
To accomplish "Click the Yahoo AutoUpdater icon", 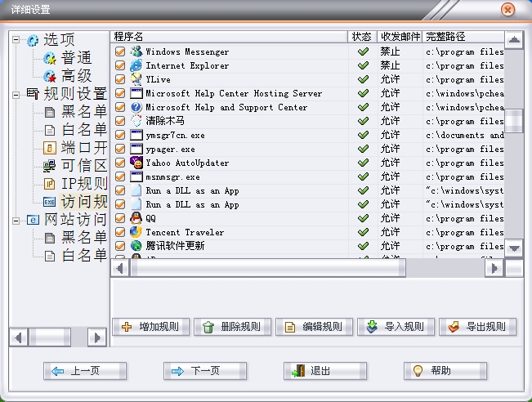I will click(136, 163).
